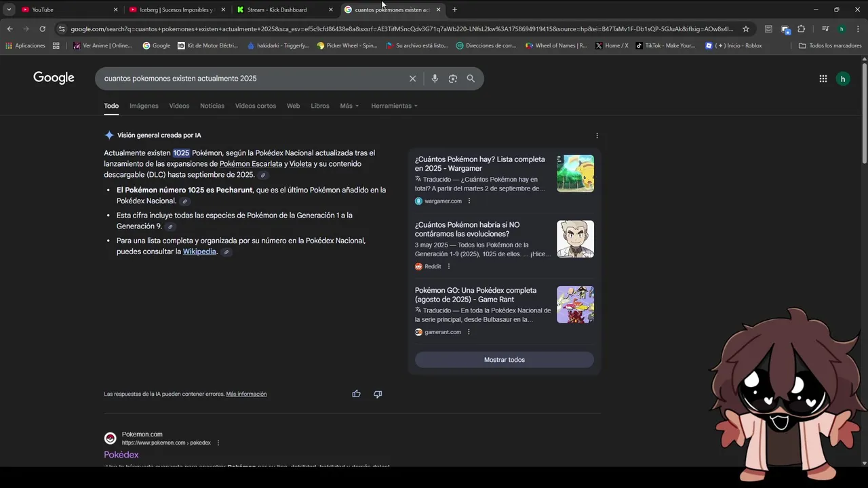Open the Google account avatar in page header
The width and height of the screenshot is (868, 488).
[x=843, y=79]
